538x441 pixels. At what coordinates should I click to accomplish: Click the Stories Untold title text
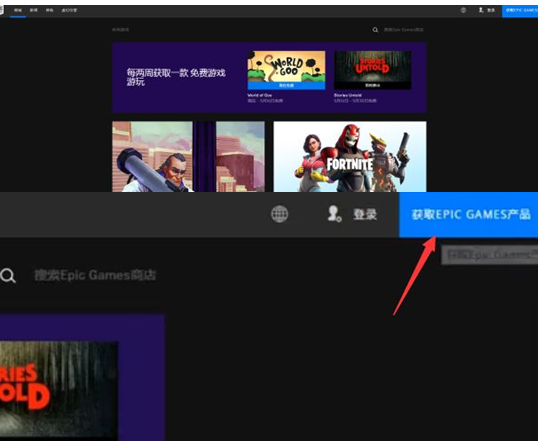click(x=348, y=95)
